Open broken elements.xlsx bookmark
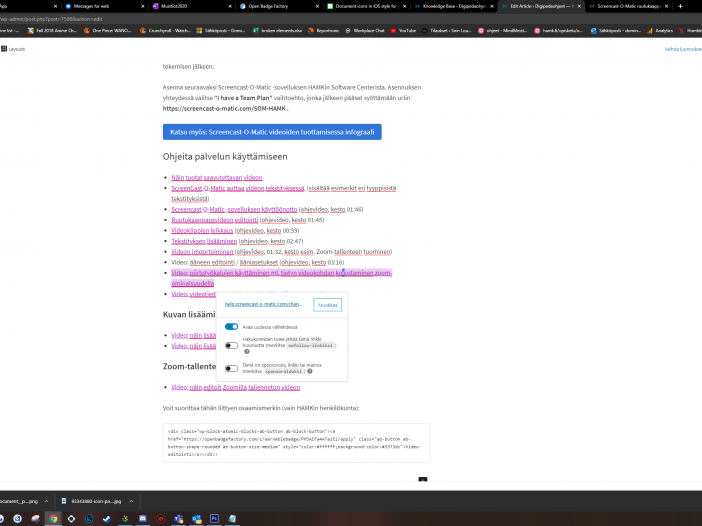 coord(278,30)
